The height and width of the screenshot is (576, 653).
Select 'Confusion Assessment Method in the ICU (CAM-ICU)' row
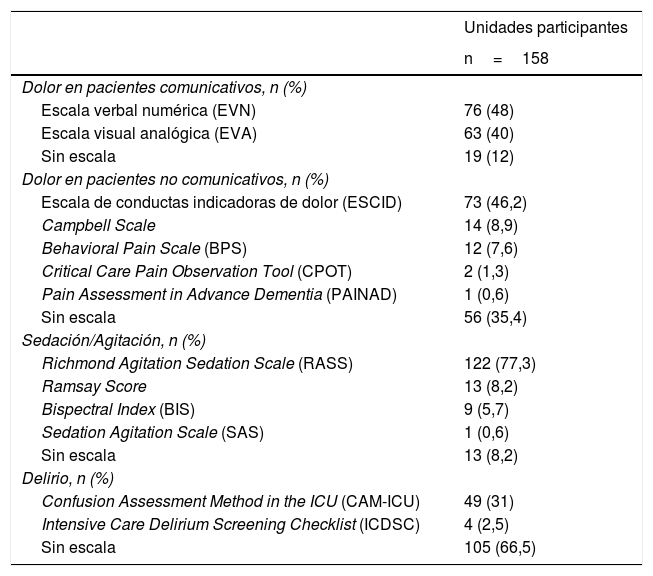point(231,502)
